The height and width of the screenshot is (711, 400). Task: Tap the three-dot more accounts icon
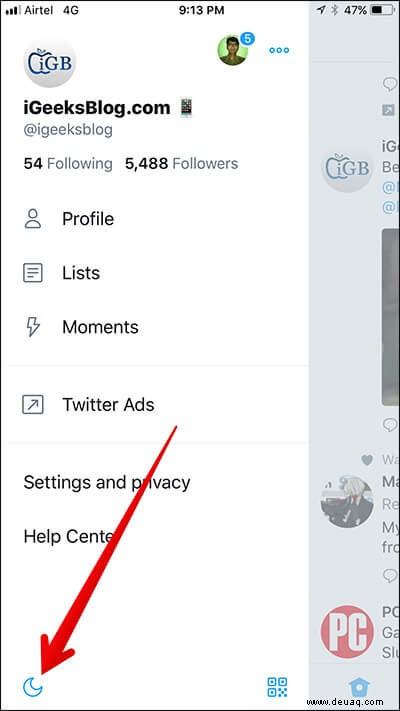pos(279,50)
